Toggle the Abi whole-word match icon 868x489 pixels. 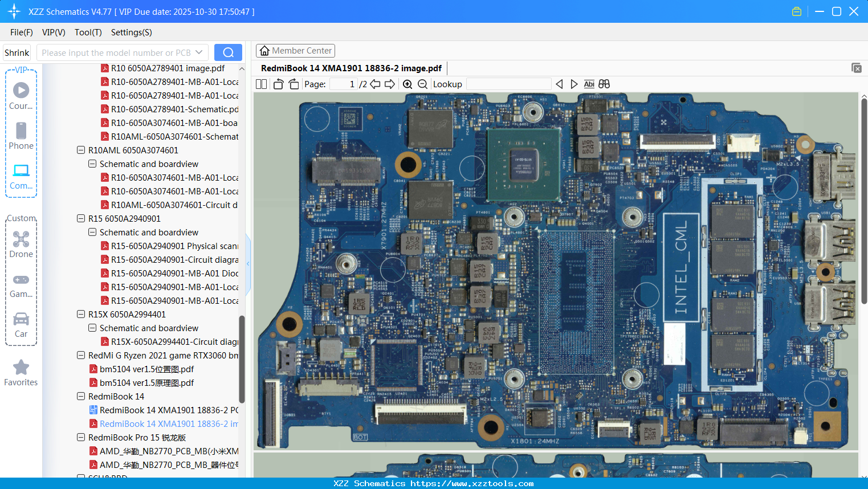point(589,84)
